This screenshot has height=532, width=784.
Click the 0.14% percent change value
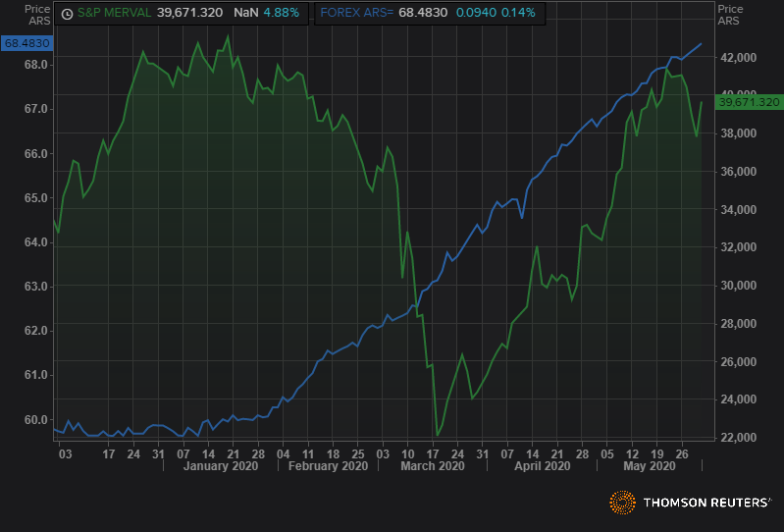(518, 13)
